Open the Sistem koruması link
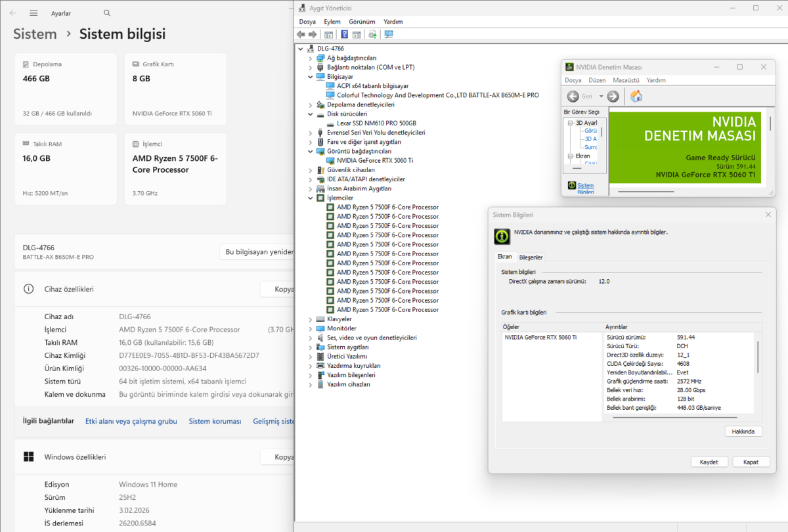The width and height of the screenshot is (788, 532). pos(215,422)
